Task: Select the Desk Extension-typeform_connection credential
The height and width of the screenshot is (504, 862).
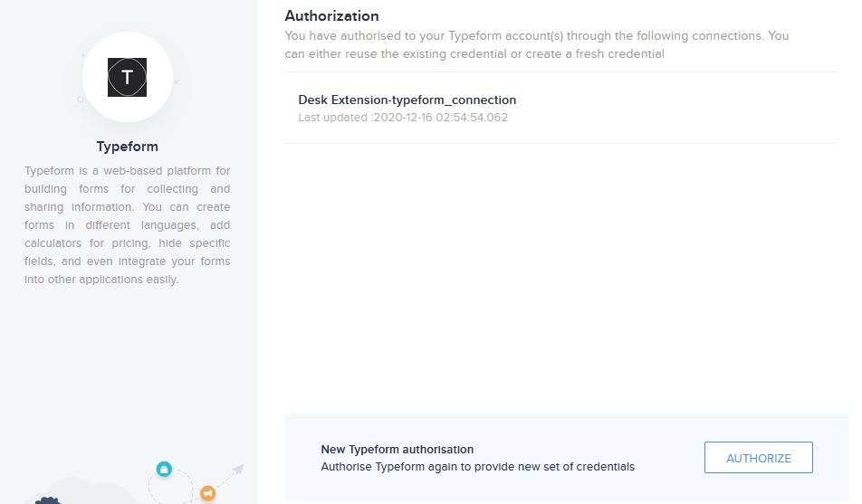Action: coord(407,100)
